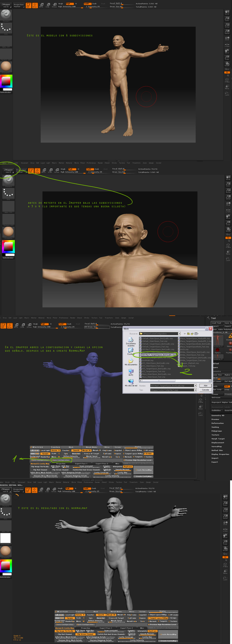Switch to the Projection tab under the purple model
This screenshot has height=644, width=232.
[x=61, y=464]
